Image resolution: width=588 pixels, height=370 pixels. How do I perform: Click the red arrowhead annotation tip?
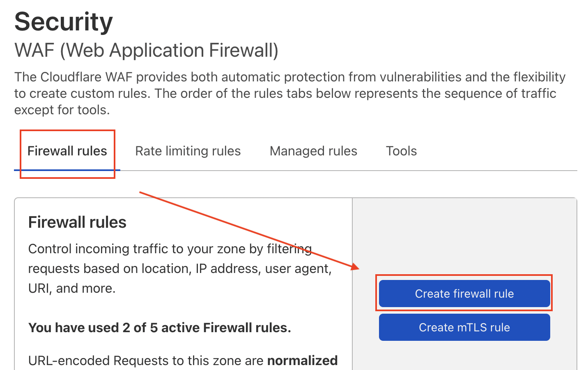(356, 268)
